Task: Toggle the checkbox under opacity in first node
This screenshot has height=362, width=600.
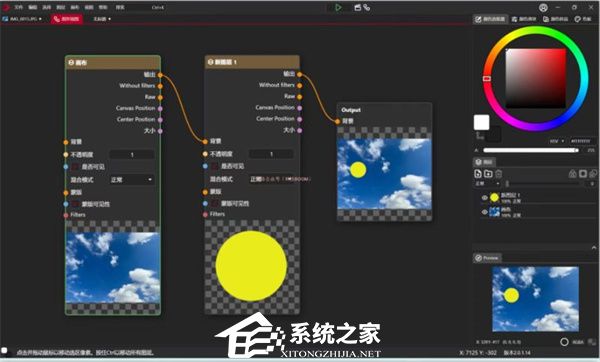Action: point(75,167)
